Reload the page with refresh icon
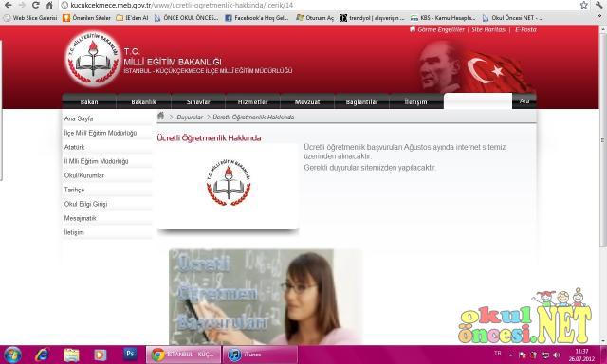Image resolution: width=607 pixels, height=364 pixels. pos(36,5)
